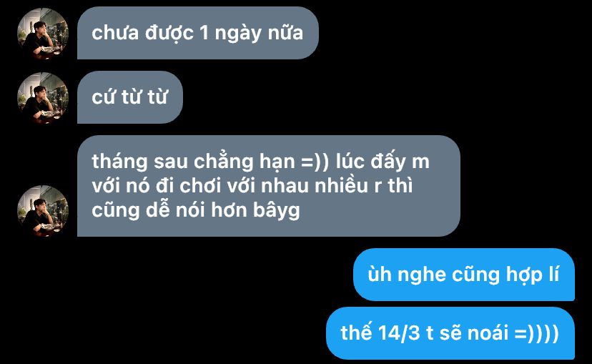Open sender avatar beside "chưa được 1 ngày nữa"
This screenshot has width=592, height=364.
tap(43, 33)
